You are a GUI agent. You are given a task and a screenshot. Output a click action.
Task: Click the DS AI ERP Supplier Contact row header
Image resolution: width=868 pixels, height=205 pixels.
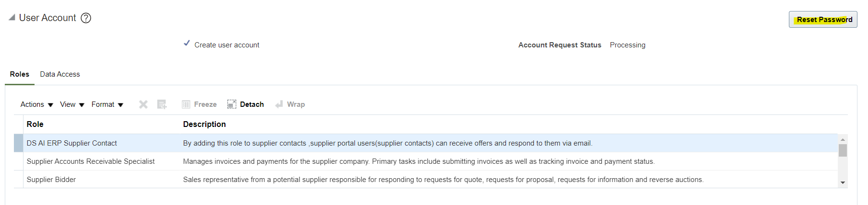coord(19,143)
